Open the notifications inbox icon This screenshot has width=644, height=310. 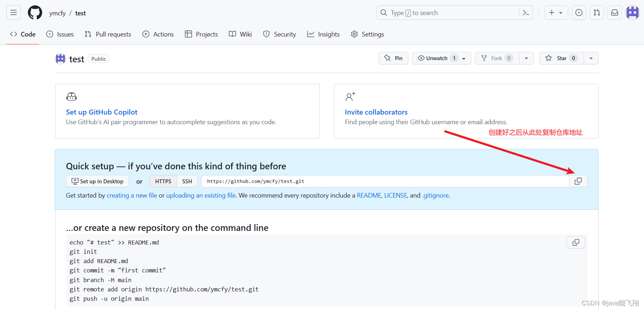614,13
